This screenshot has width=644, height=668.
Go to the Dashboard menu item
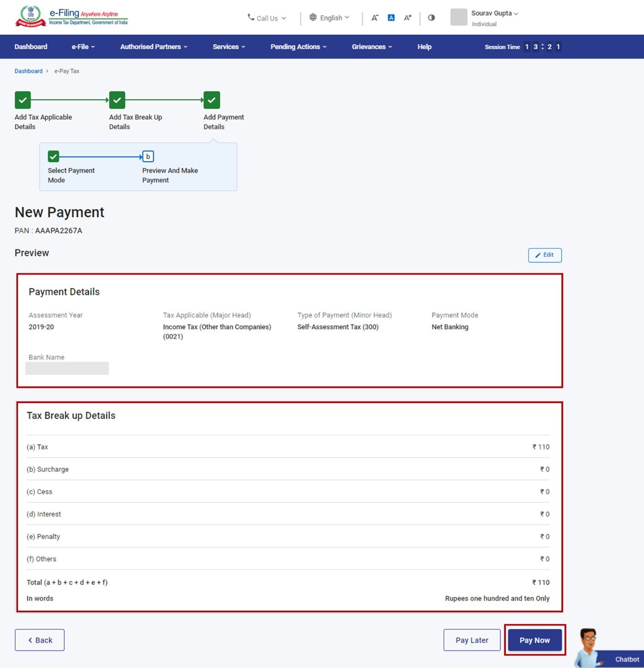pos(30,47)
